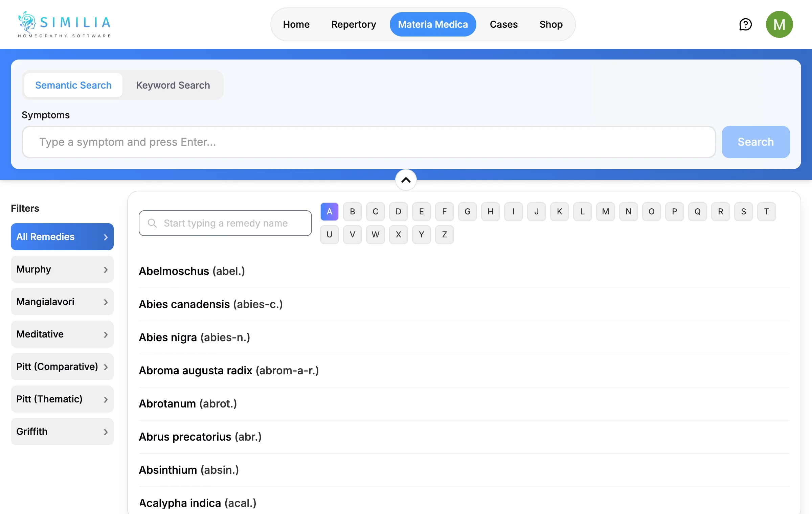The image size is (812, 514).
Task: Switch to Keyword Search tab
Action: (x=173, y=85)
